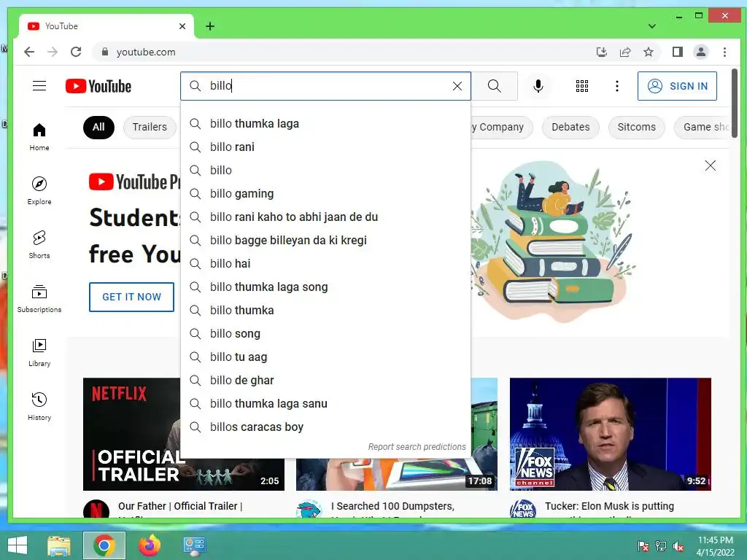The height and width of the screenshot is (560, 747).
Task: Click the Fox News channel avatar
Action: 523,510
